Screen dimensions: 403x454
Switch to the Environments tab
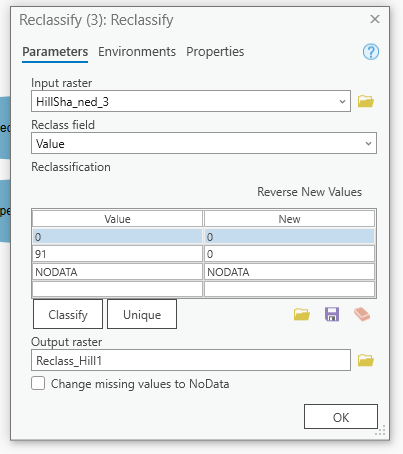(137, 52)
